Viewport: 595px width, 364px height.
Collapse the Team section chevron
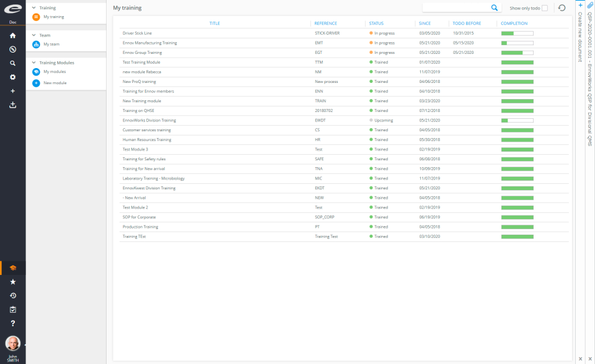click(33, 35)
